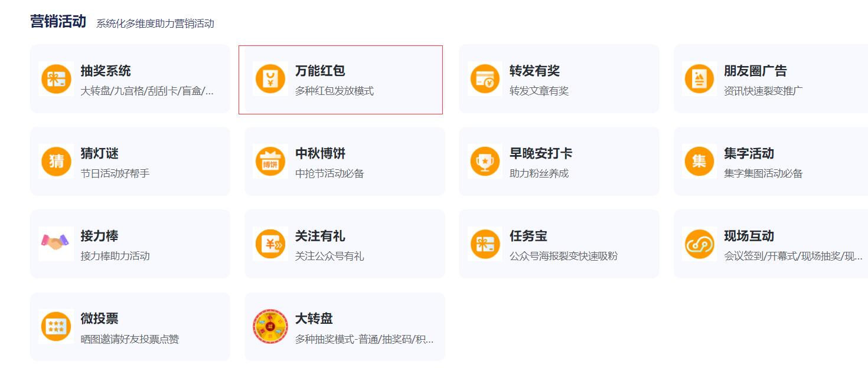The width and height of the screenshot is (868, 381).
Task: Click description 助力粉丝养成
Action: click(539, 173)
